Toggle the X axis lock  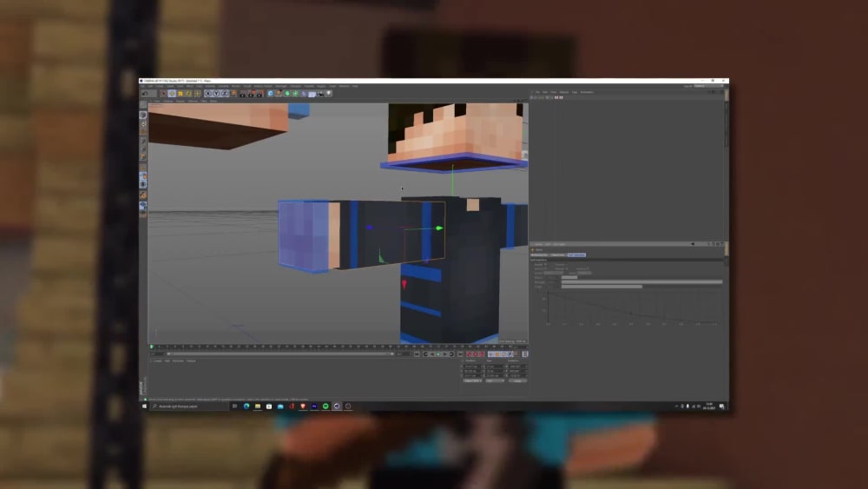click(x=208, y=94)
